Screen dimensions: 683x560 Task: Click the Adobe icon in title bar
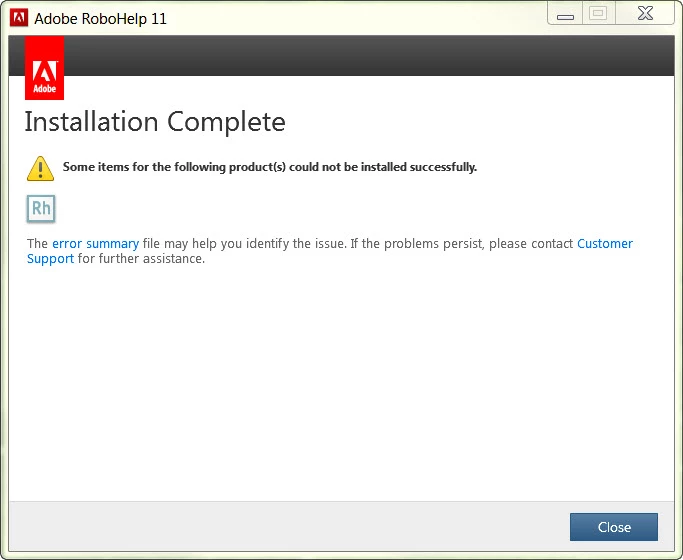[x=19, y=18]
